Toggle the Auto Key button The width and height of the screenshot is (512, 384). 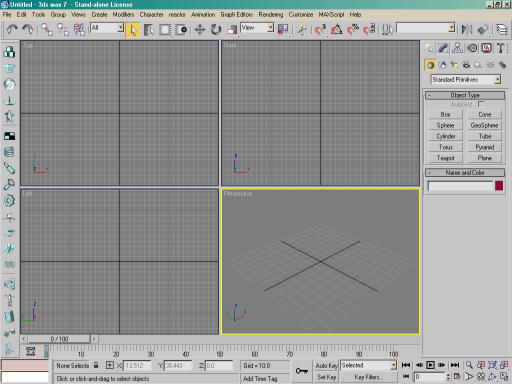coord(326,365)
